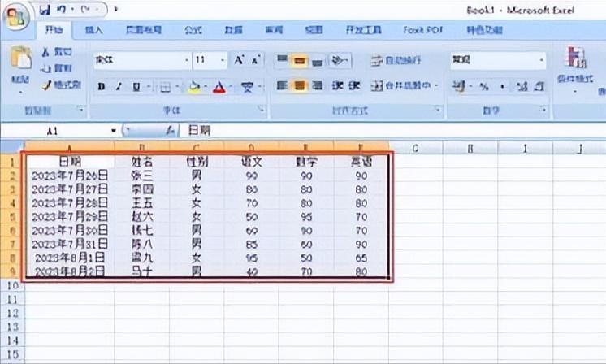Toggle Underline formatting (U)
The height and width of the screenshot is (364, 606).
click(136, 87)
